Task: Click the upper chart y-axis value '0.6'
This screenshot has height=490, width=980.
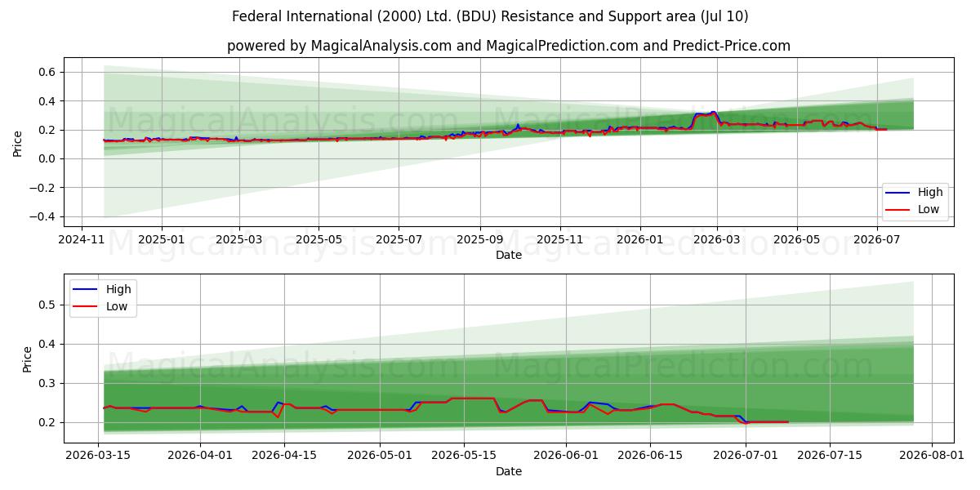Action: point(46,73)
